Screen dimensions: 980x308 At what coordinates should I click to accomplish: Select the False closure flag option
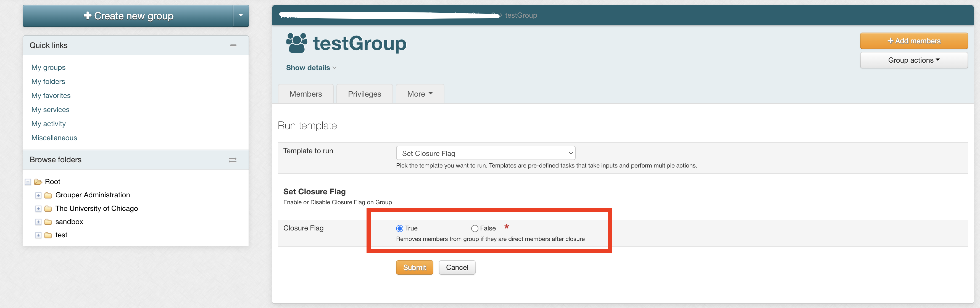pyautogui.click(x=475, y=229)
